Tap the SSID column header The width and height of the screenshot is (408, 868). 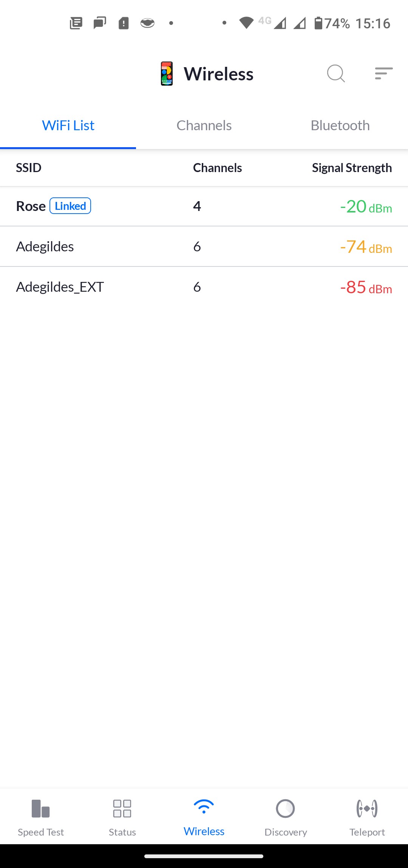point(29,168)
